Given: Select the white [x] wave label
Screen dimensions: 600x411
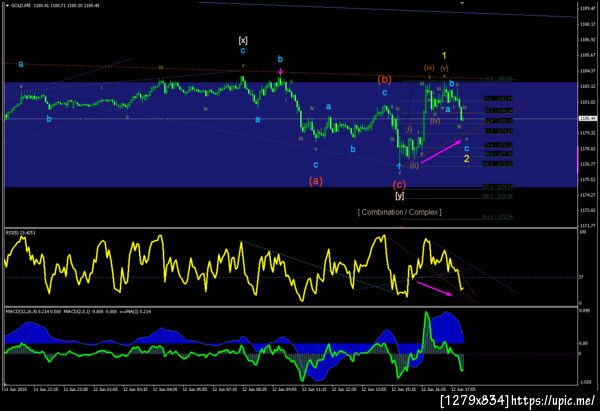Looking at the screenshot, I should [243, 40].
